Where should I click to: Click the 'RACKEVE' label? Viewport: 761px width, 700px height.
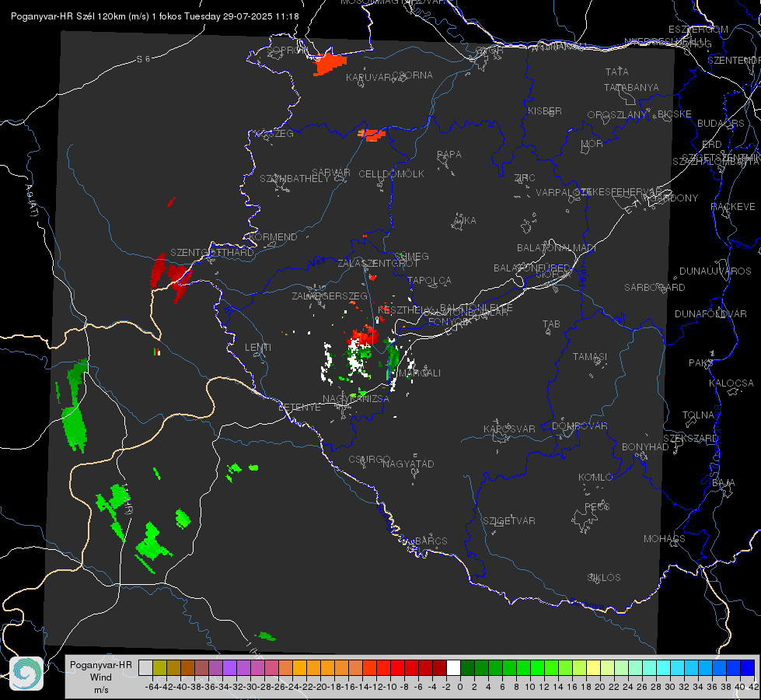pyautogui.click(x=733, y=207)
